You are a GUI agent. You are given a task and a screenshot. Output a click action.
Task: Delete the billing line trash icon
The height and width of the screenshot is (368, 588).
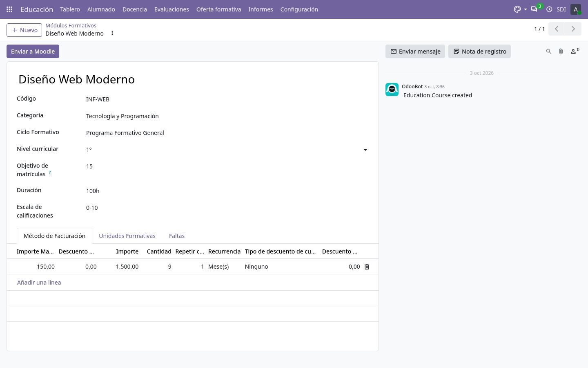click(x=367, y=267)
